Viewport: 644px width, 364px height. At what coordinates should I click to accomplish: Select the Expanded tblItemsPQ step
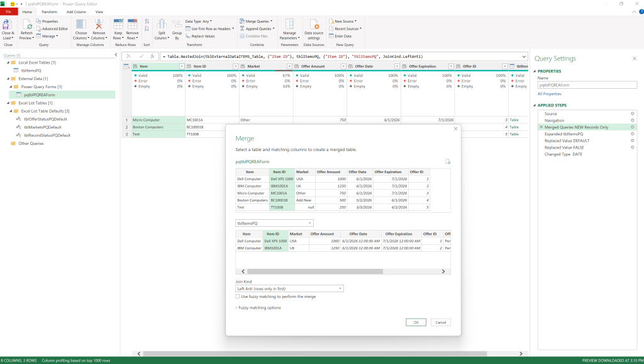point(563,134)
